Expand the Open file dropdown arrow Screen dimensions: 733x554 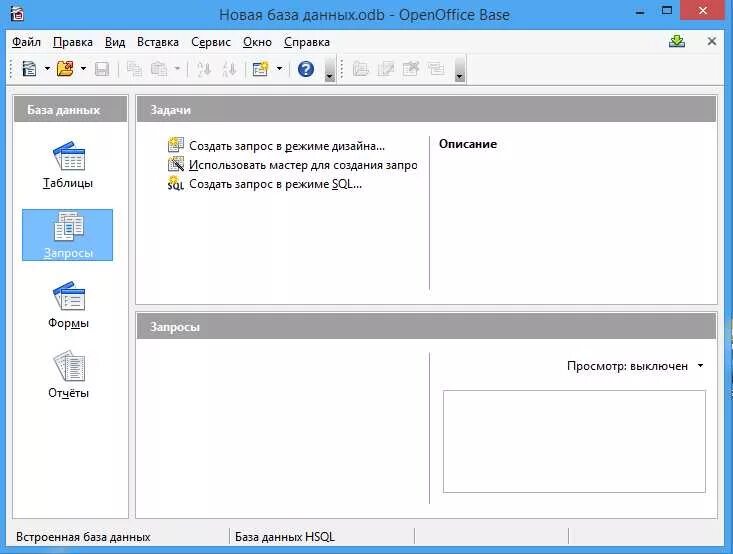pos(83,69)
